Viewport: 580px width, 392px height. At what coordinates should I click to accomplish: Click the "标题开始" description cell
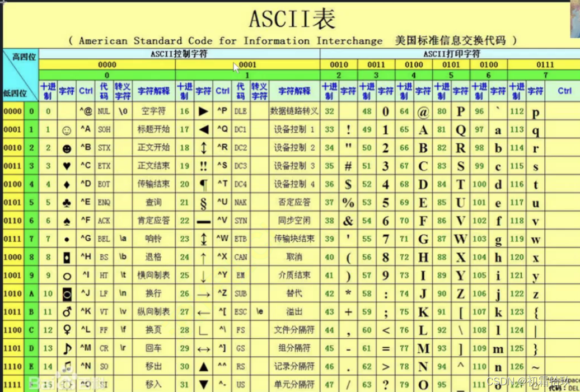point(153,129)
